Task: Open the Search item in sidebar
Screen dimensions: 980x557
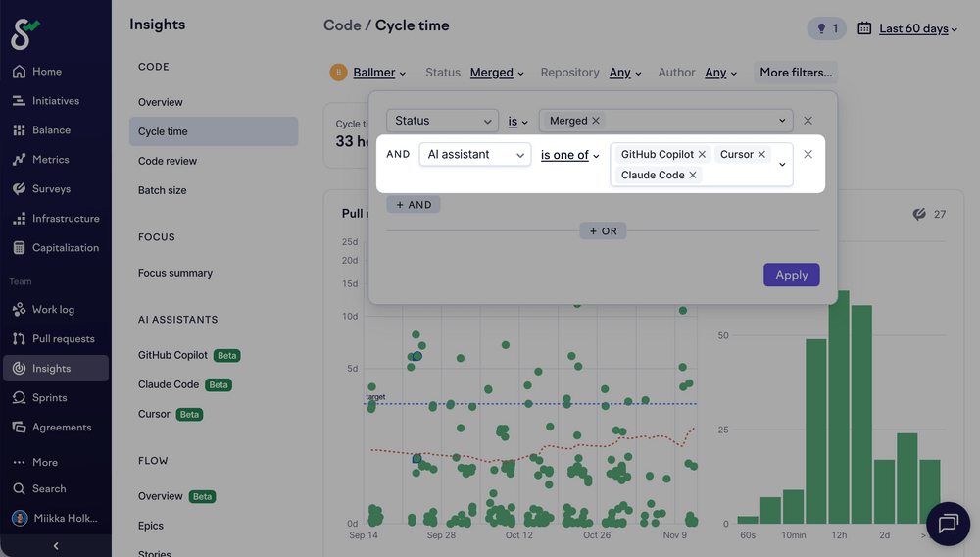Action: 49,488
